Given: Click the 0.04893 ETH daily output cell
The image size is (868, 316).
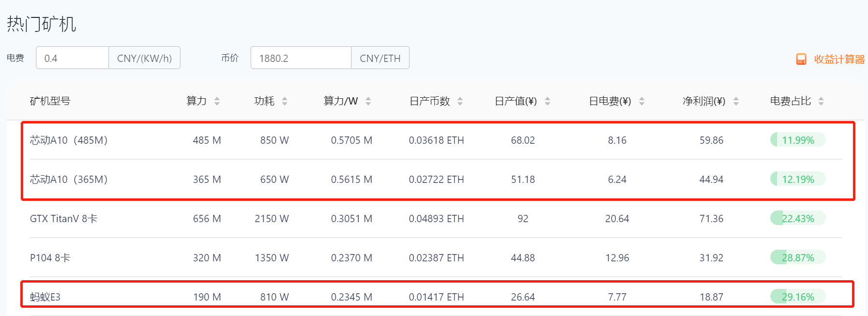Looking at the screenshot, I should pyautogui.click(x=436, y=218).
